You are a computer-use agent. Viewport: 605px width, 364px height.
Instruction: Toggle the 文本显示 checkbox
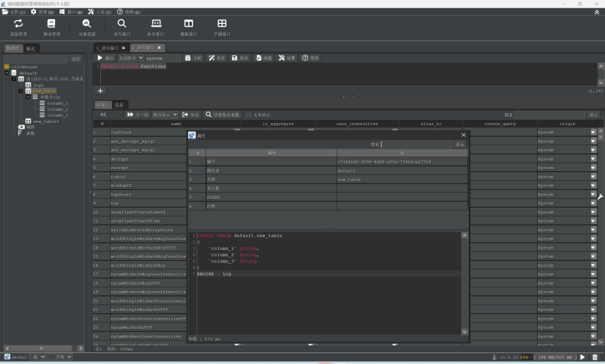[x=249, y=115]
